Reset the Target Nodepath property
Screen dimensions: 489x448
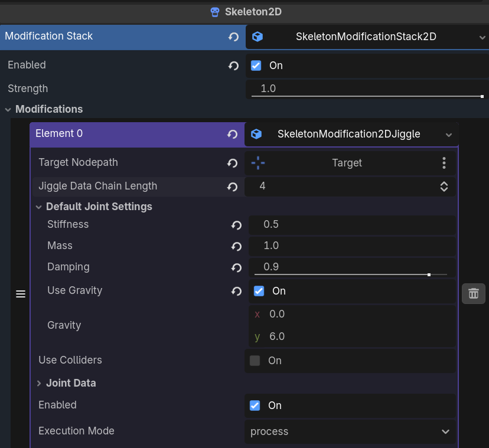[233, 163]
